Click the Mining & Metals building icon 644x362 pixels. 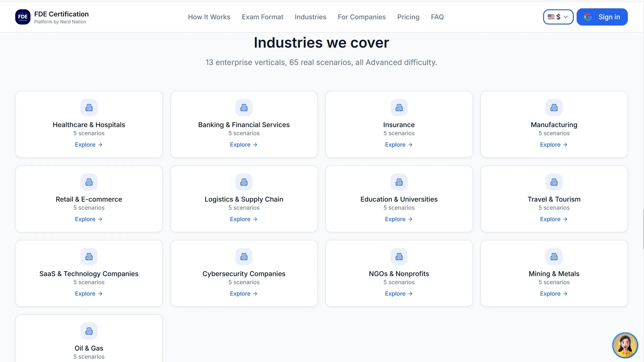[x=554, y=257]
